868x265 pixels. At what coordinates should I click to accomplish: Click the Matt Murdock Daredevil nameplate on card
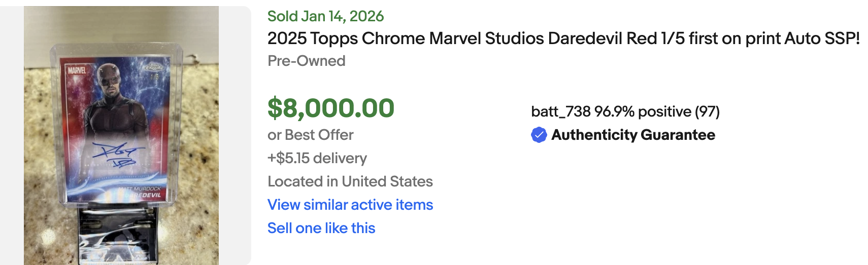(142, 192)
